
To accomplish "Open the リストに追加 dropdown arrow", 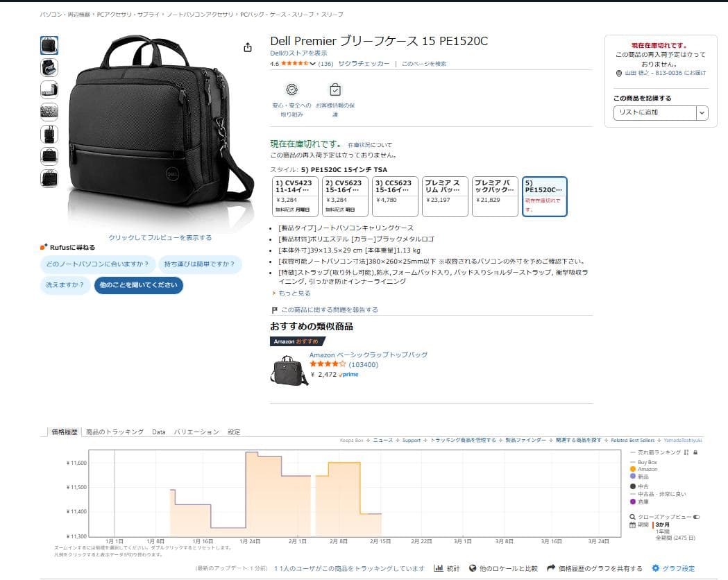I will click(702, 113).
